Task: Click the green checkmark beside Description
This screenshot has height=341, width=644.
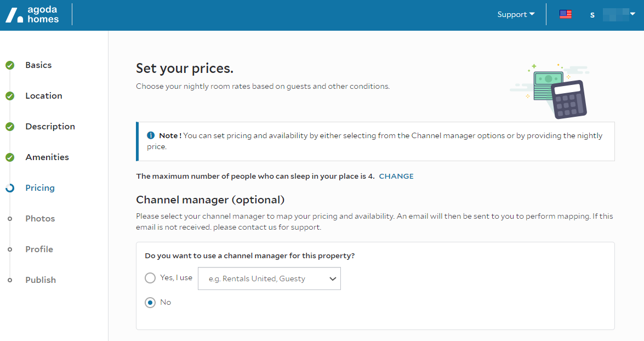Action: 10,127
